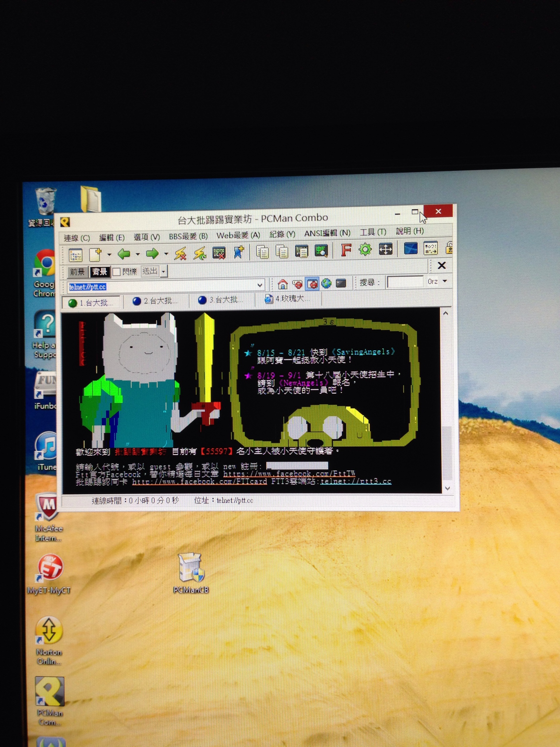
Task: Open settings with green gear icon
Action: point(365,249)
